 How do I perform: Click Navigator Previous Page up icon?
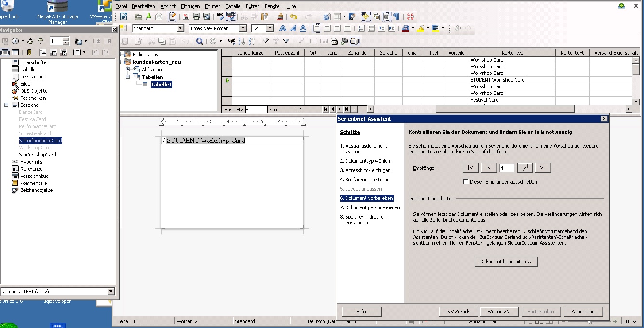[x=30, y=41]
